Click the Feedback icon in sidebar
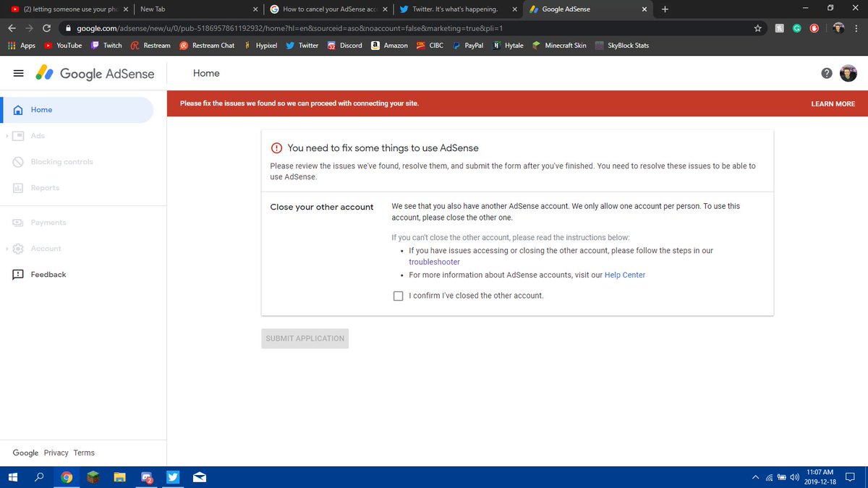Viewport: 868px width, 488px height. [19, 275]
